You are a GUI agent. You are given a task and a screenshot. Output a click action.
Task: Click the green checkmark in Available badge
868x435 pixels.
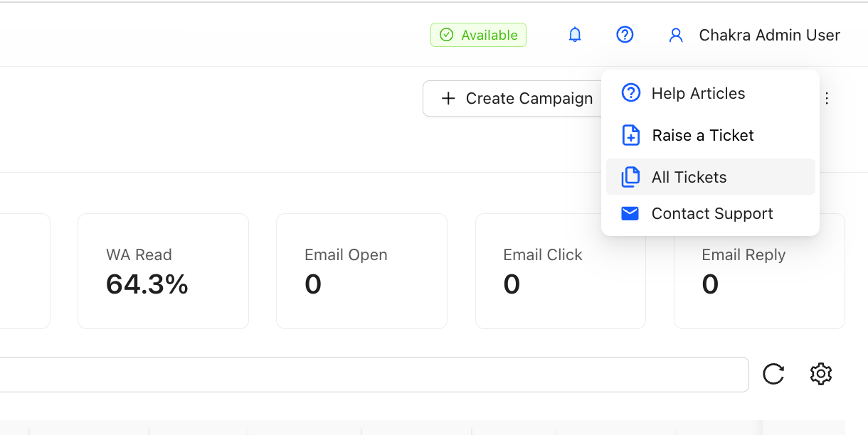coord(446,35)
